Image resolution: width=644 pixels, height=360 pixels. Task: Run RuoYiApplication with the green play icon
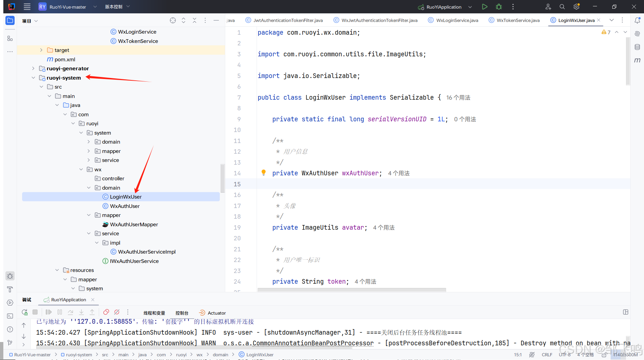pos(485,7)
